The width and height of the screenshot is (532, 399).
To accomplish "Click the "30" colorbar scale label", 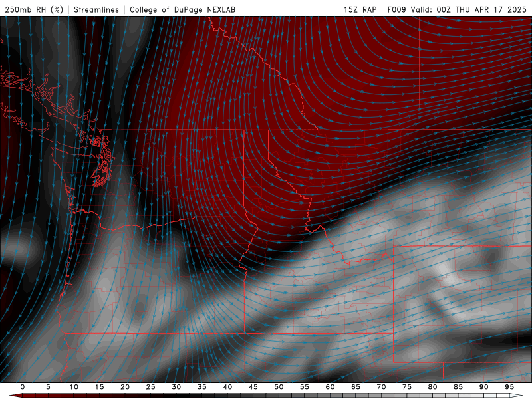I will tap(176, 387).
